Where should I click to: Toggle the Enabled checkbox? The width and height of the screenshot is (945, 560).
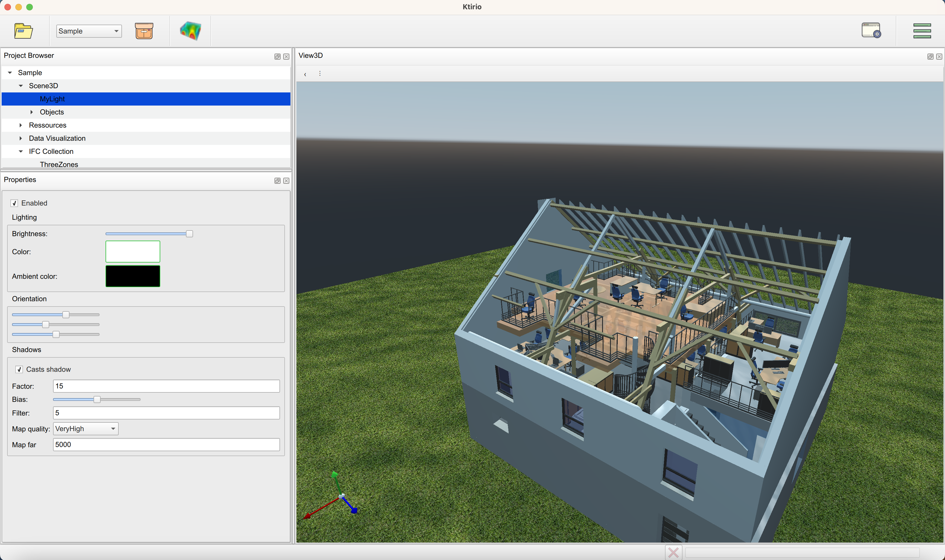[x=14, y=203]
